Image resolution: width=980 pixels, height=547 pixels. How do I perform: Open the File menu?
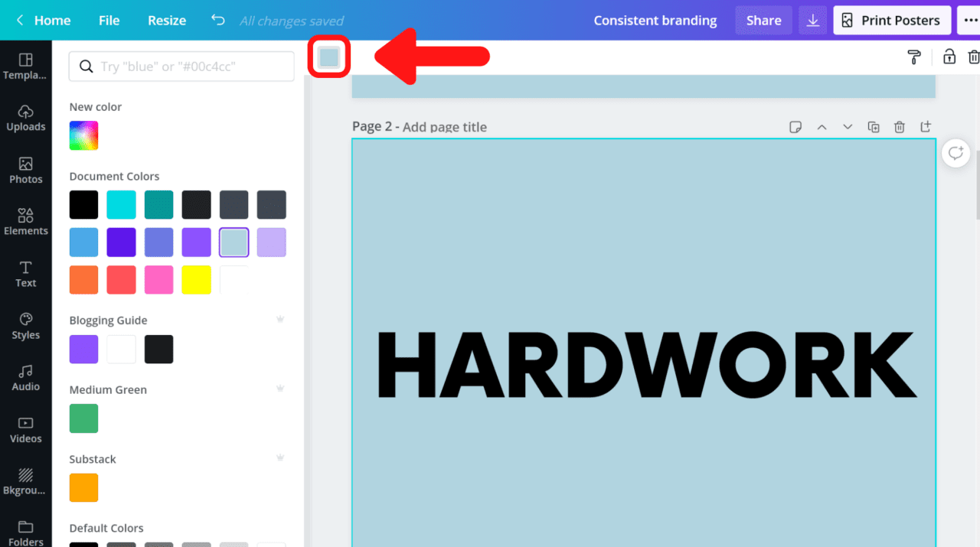[x=109, y=20]
